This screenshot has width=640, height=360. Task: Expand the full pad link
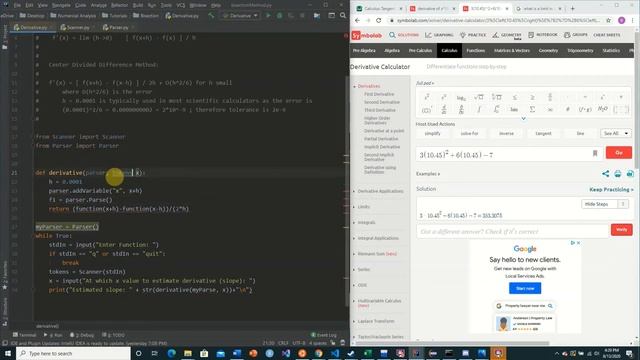(x=425, y=83)
